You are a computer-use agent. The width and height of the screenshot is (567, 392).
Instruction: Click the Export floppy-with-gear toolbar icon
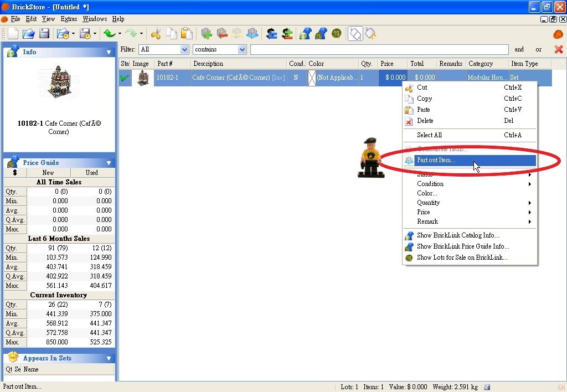(x=85, y=34)
